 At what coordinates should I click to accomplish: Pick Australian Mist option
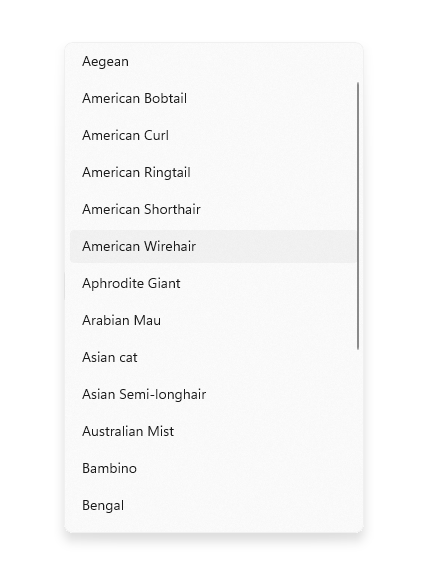pyautogui.click(x=213, y=432)
